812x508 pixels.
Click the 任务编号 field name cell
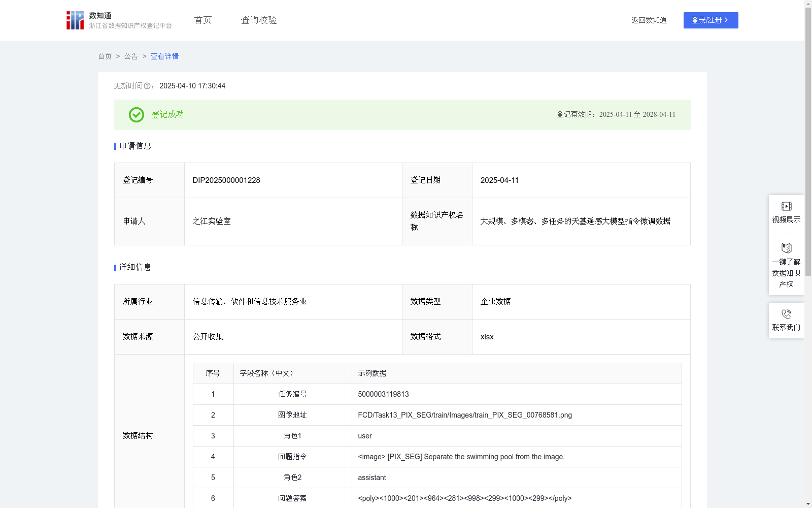(x=292, y=394)
